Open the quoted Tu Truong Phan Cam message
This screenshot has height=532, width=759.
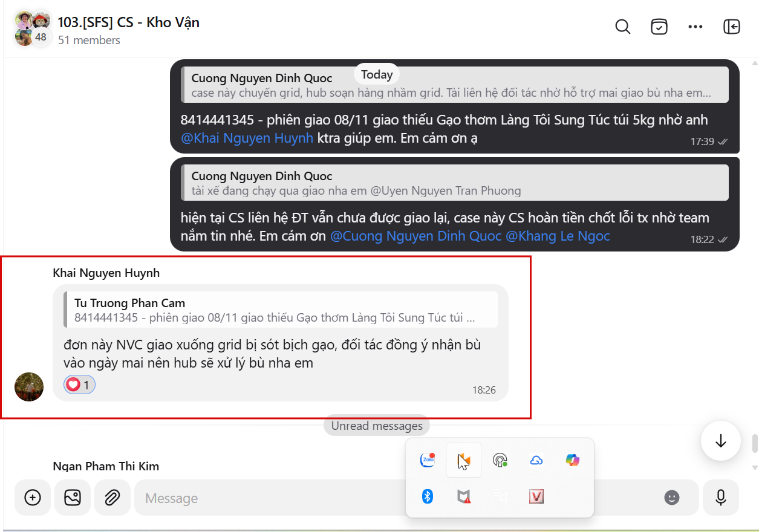coord(281,310)
